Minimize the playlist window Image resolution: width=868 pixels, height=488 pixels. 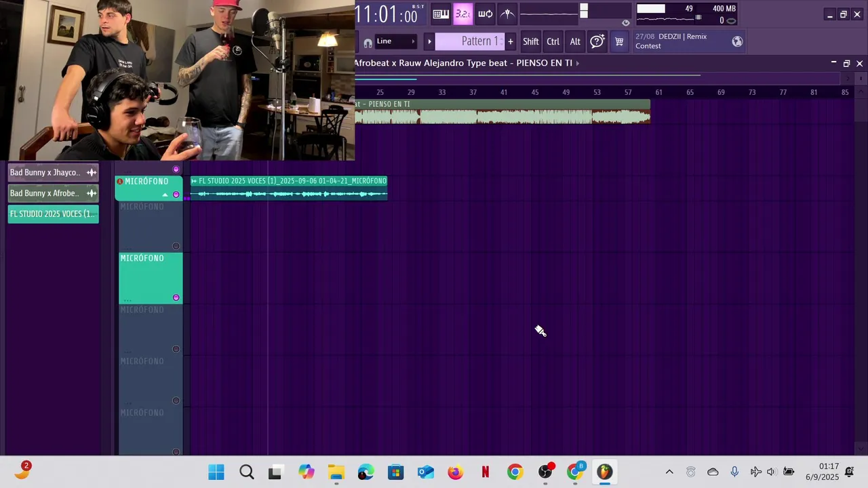tap(833, 63)
